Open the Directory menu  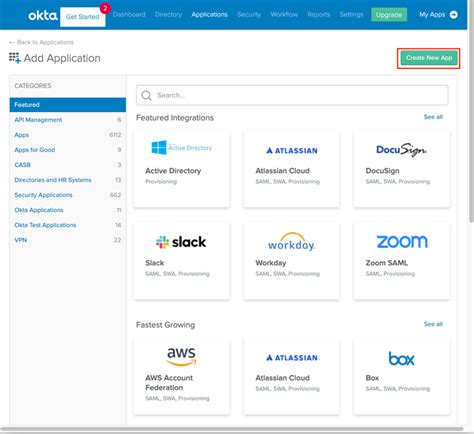click(168, 15)
